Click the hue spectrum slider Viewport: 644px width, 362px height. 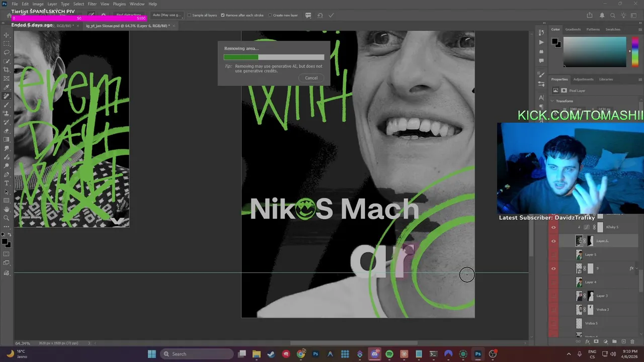pos(635,52)
